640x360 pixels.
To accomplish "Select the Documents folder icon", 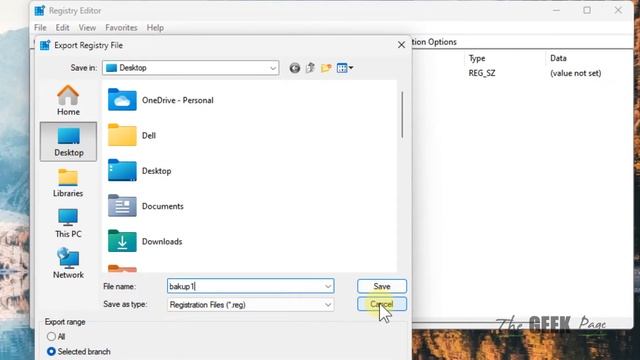I will pos(122,206).
